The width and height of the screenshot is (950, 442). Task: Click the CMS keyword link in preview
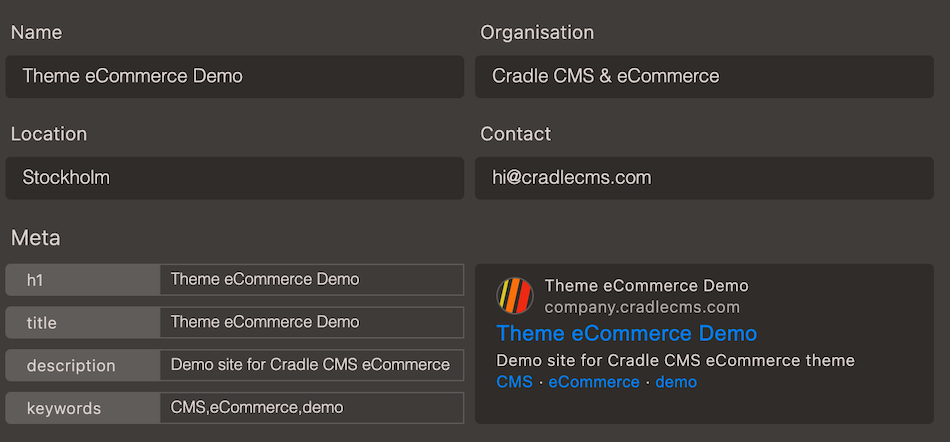pos(514,382)
